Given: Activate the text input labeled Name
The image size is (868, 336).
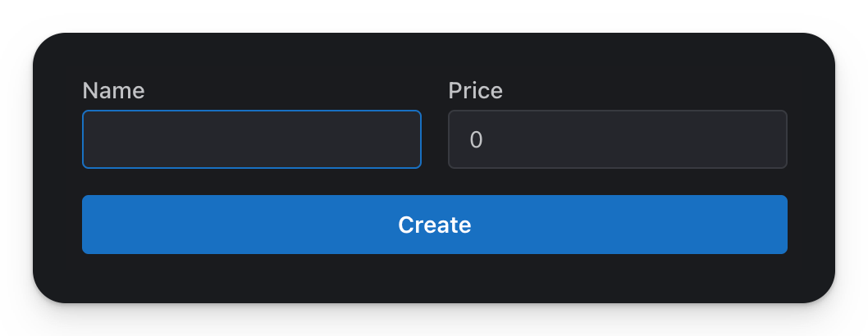Looking at the screenshot, I should tap(251, 139).
